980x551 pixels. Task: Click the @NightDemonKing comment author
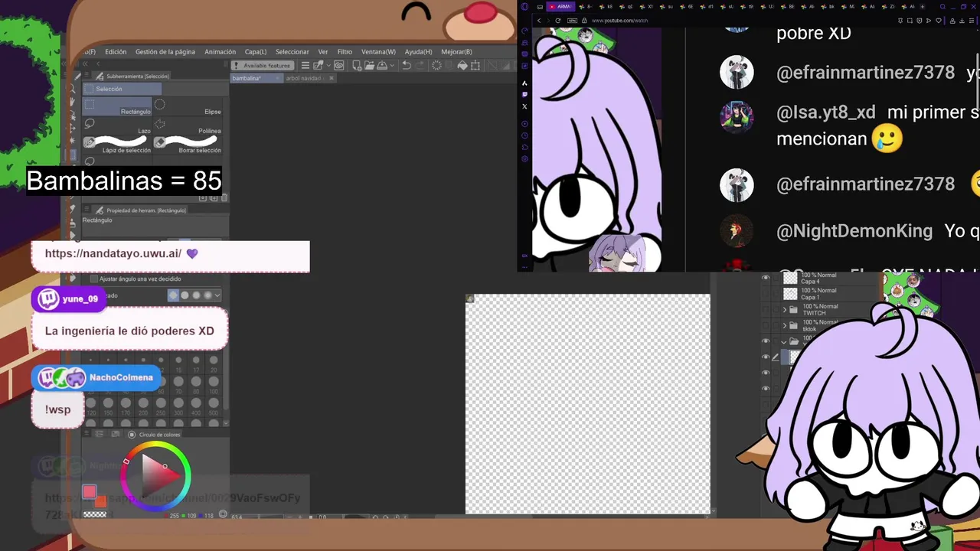pos(854,231)
